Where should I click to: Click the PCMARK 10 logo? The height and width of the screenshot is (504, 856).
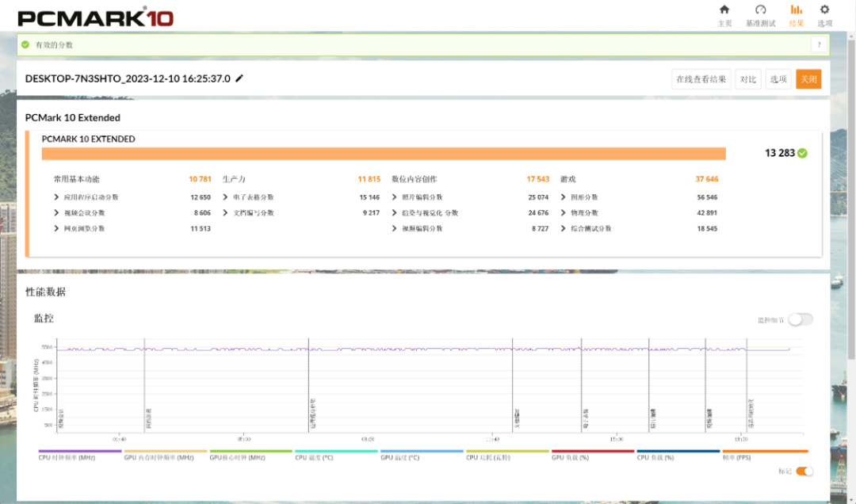pyautogui.click(x=96, y=17)
